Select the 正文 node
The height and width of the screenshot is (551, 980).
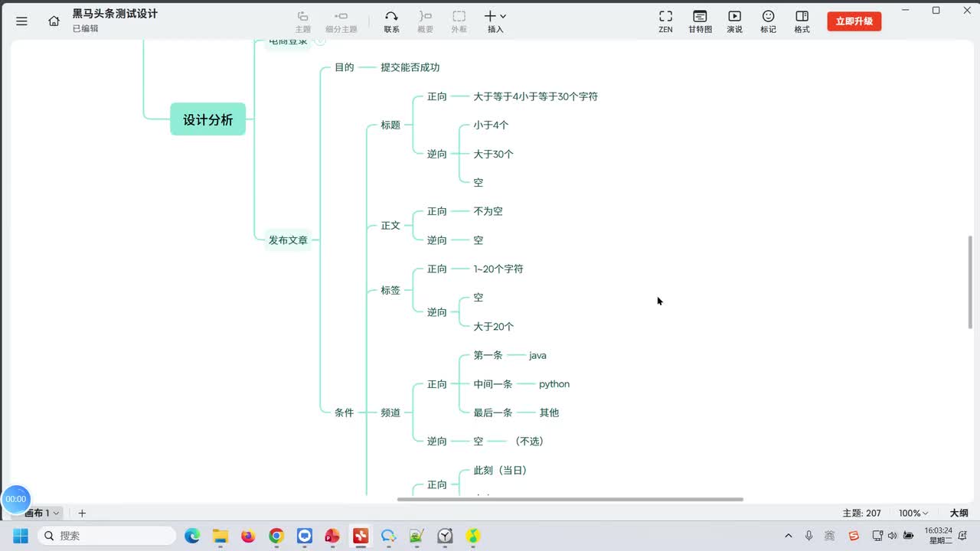coord(390,226)
